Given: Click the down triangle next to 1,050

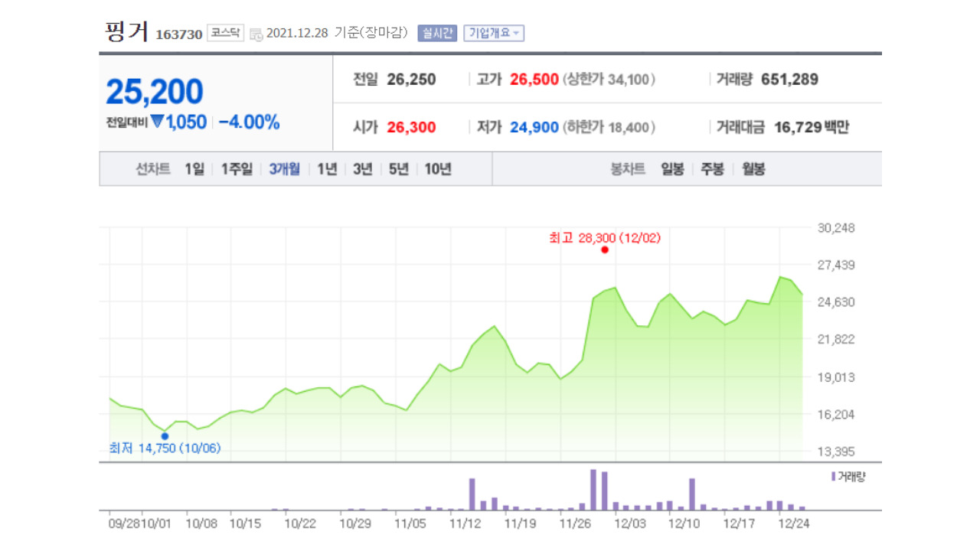Looking at the screenshot, I should pyautogui.click(x=157, y=122).
